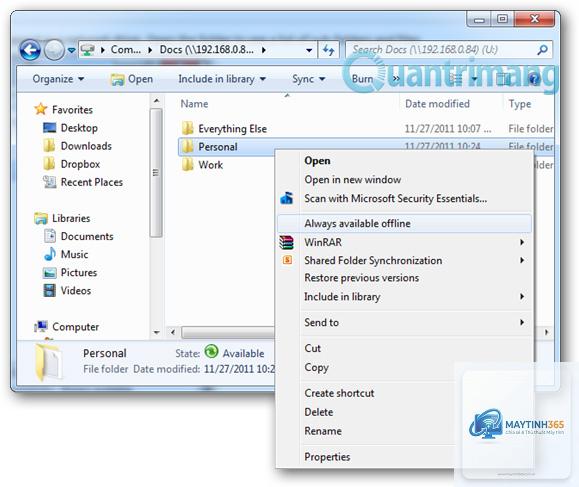The width and height of the screenshot is (579, 487).
Task: Choose Cut in context menu
Action: click(312, 348)
